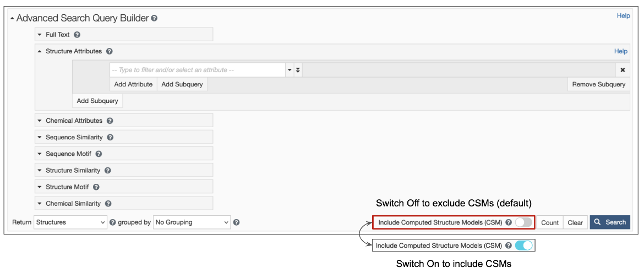
Task: Collapse the Advanced Search Query Builder panel
Action: click(13, 18)
